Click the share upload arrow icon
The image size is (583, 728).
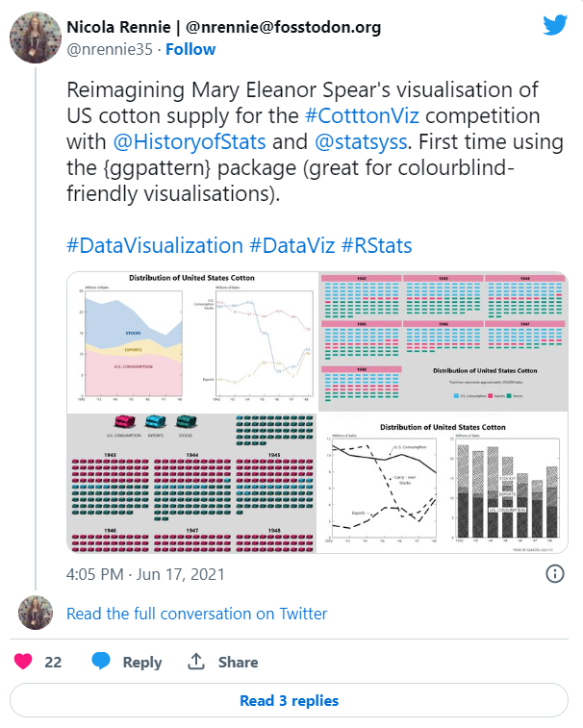tap(196, 661)
